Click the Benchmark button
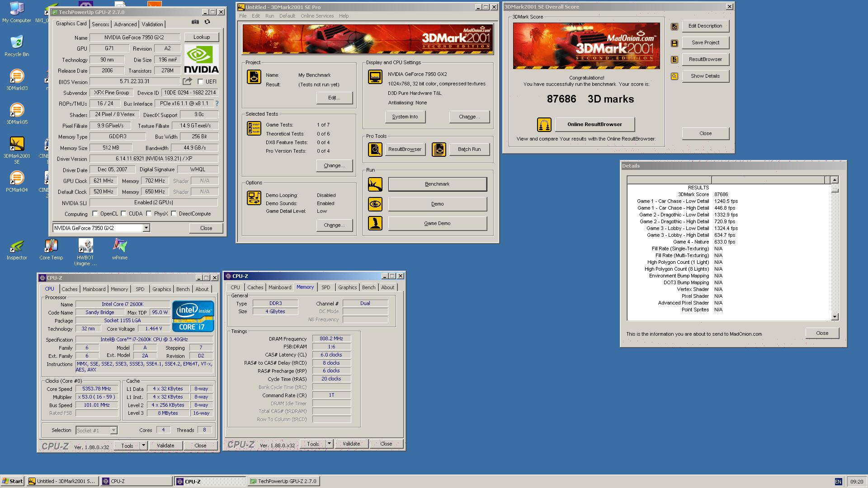This screenshot has width=868, height=488. coord(437,184)
